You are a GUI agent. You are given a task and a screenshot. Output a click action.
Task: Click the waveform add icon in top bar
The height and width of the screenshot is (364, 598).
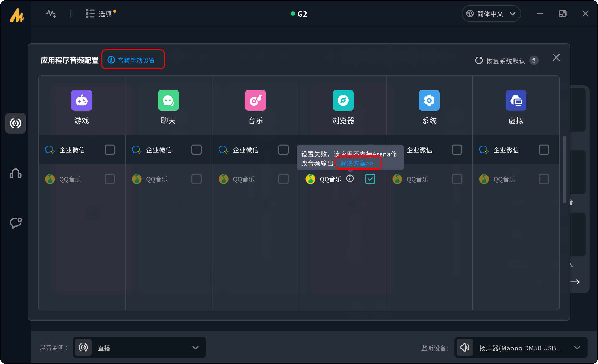(x=51, y=14)
